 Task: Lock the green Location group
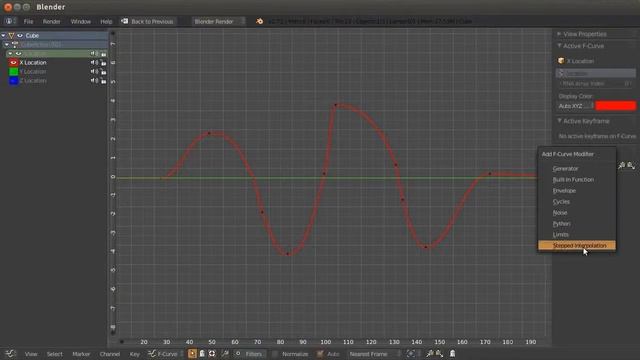coord(104,53)
